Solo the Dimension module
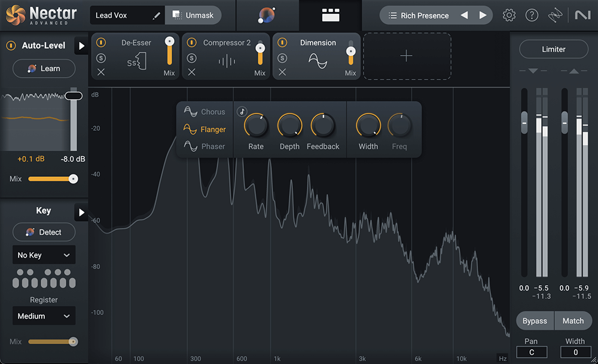The image size is (598, 364). pos(282,58)
